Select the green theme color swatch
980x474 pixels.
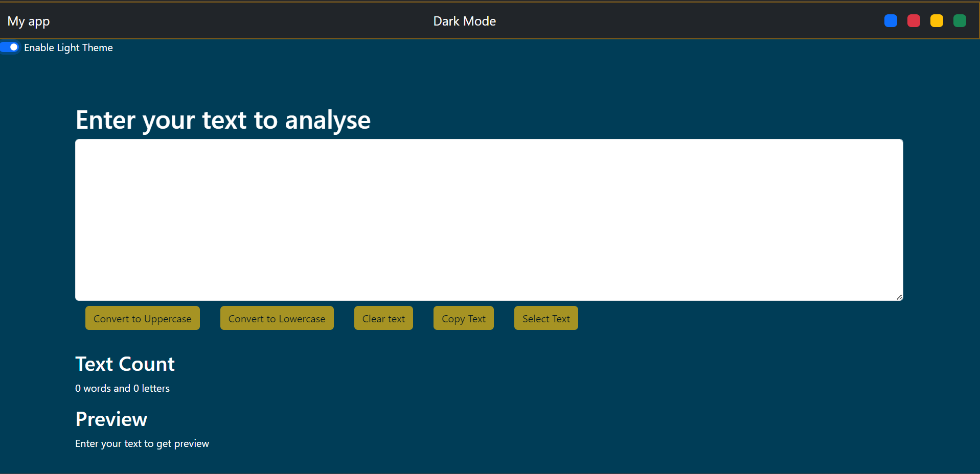click(960, 21)
